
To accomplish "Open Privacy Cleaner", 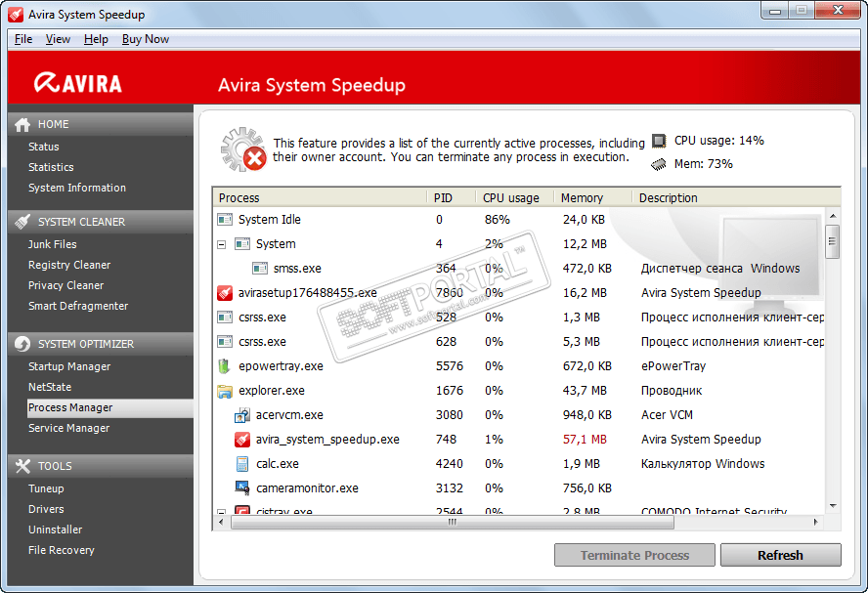I will 65,285.
